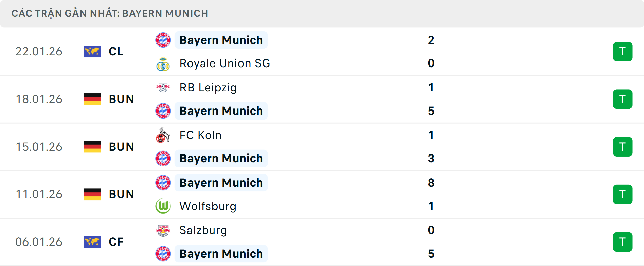The height and width of the screenshot is (266, 644).
Task: Click the green T badge for the Royale Union match
Action: [623, 51]
